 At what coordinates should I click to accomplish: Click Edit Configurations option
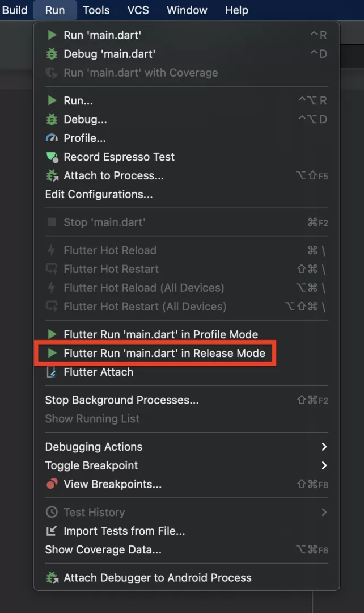click(x=99, y=194)
